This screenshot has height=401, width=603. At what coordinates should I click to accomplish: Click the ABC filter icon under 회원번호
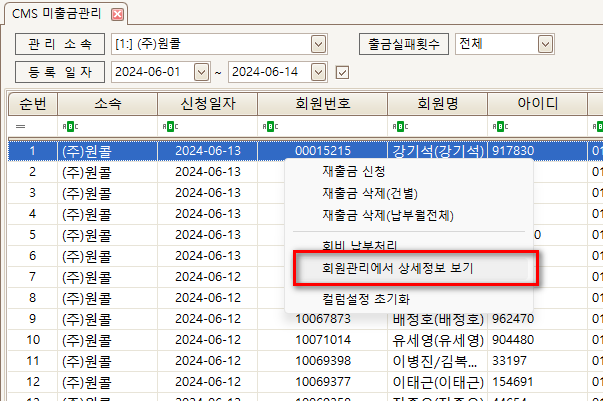click(x=267, y=127)
